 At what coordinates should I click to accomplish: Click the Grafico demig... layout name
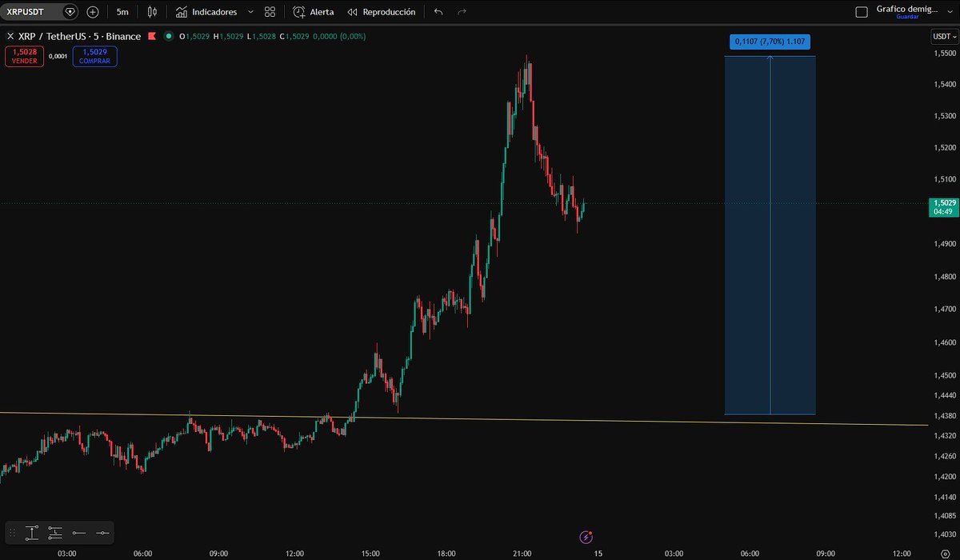[906, 9]
